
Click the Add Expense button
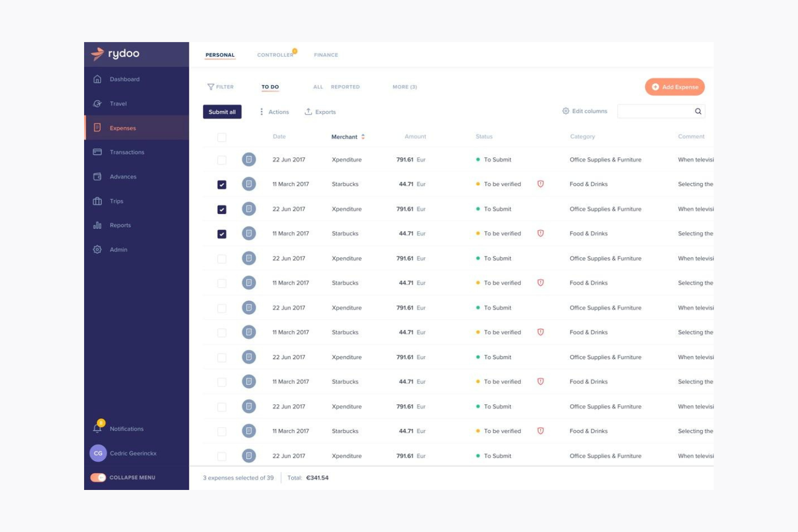[675, 87]
